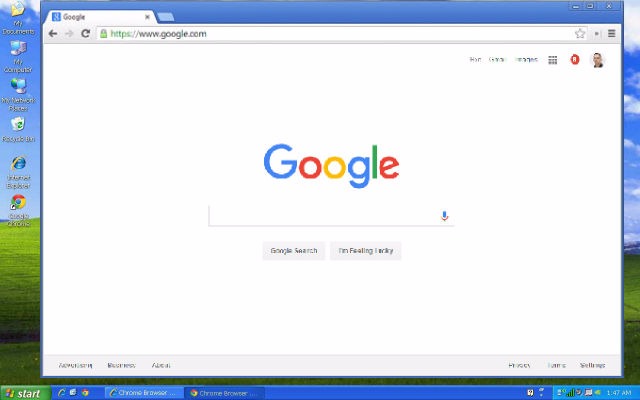The height and width of the screenshot is (400, 640).
Task: Click the green padlock security icon
Action: [x=103, y=33]
